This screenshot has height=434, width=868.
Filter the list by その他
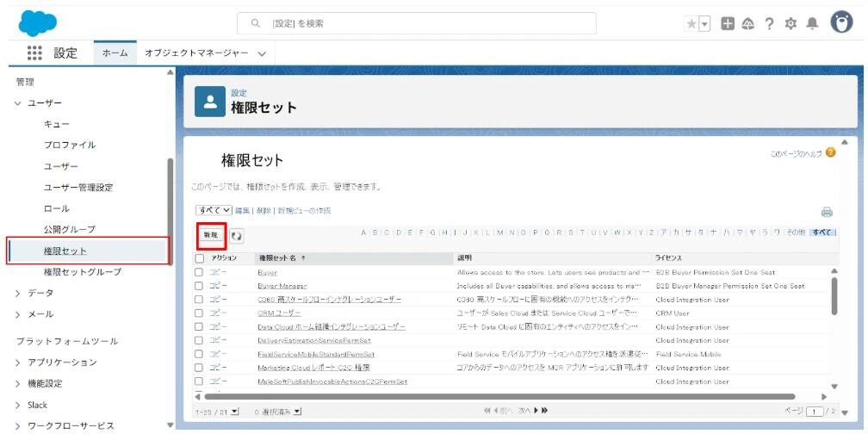(796, 232)
